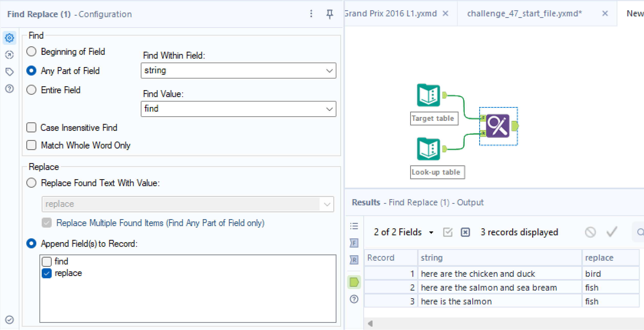Open the three-dot configuration options menu

pyautogui.click(x=311, y=14)
